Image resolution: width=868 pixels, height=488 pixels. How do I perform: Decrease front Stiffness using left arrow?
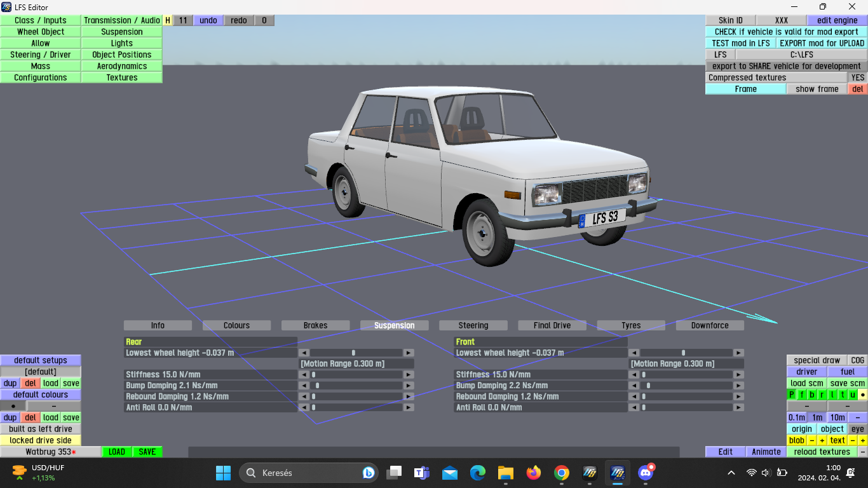634,375
